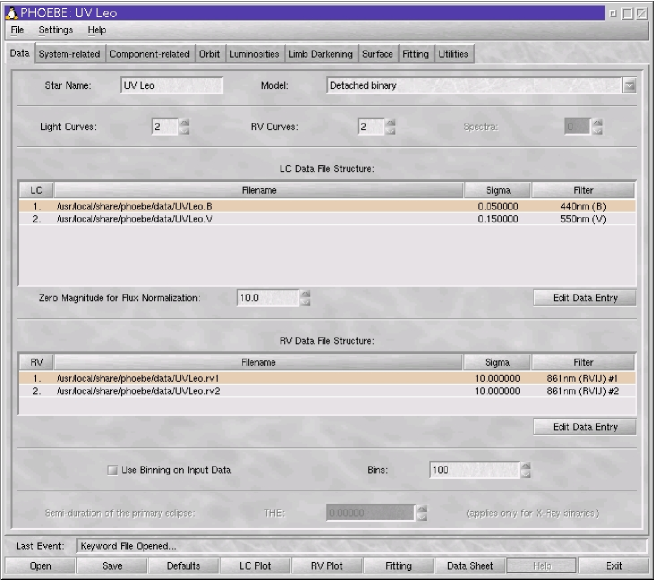This screenshot has width=654, height=580.
Task: Adjust the Bins spinner arrows
Action: [x=526, y=470]
